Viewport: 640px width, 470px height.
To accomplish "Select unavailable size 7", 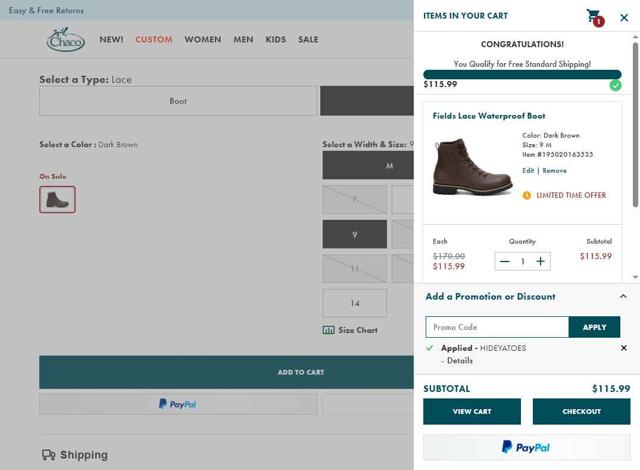I will coord(355,200).
